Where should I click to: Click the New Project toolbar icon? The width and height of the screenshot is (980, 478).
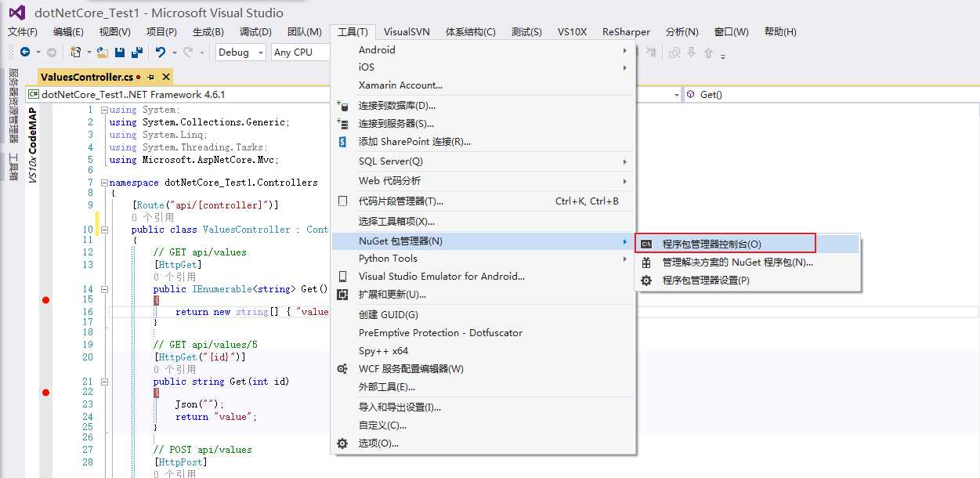[76, 52]
